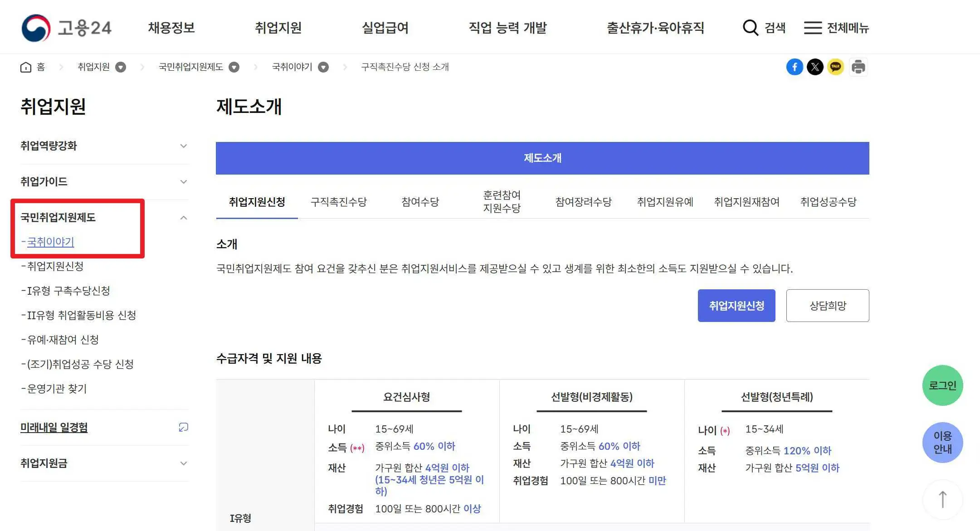Click the scroll-to-top arrow icon

(x=943, y=499)
